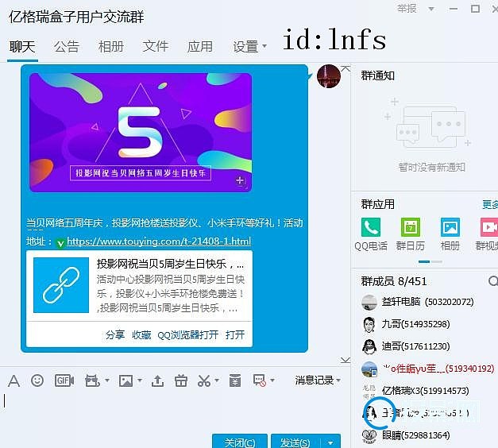
Task: Switch to the 应用 tab
Action: [x=200, y=47]
